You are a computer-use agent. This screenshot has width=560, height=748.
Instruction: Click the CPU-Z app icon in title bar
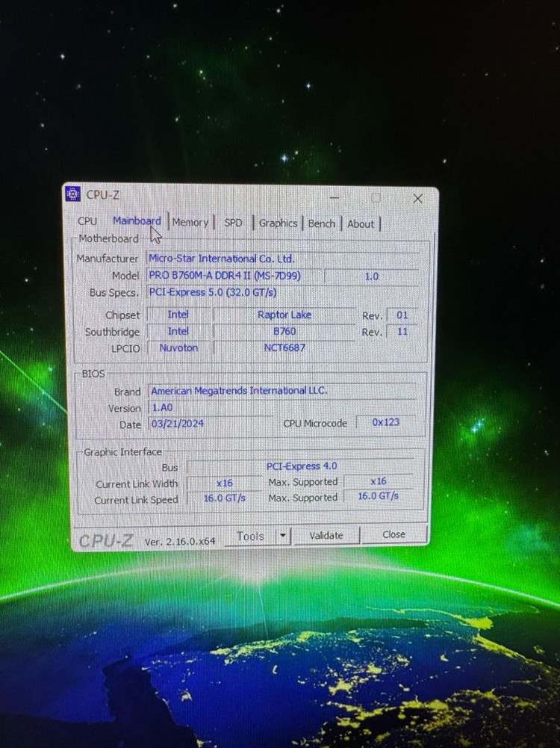click(72, 194)
